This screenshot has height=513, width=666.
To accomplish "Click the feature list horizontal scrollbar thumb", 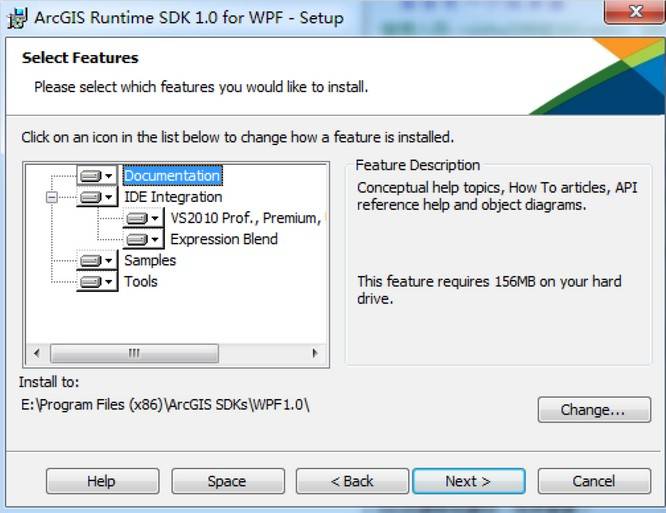I will [x=134, y=353].
